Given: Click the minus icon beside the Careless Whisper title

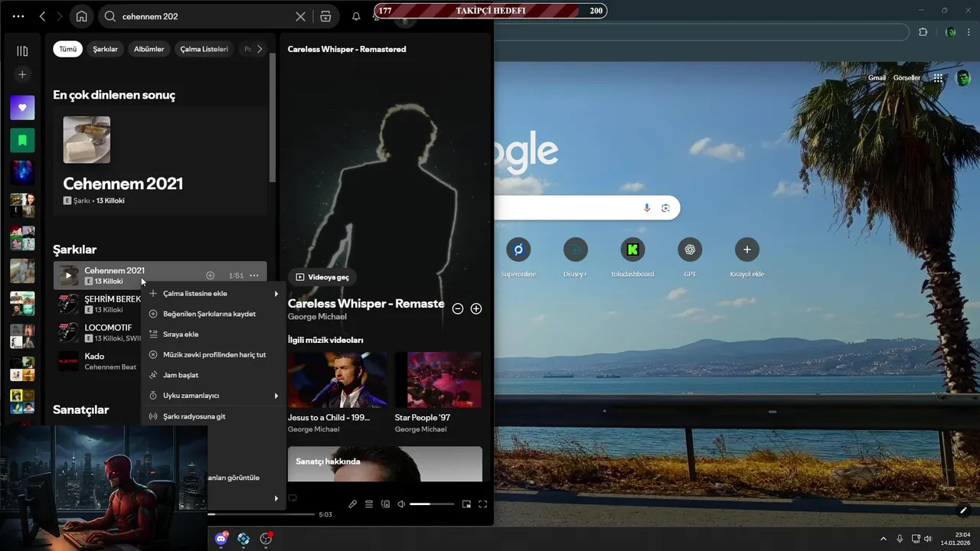Looking at the screenshot, I should click(458, 309).
